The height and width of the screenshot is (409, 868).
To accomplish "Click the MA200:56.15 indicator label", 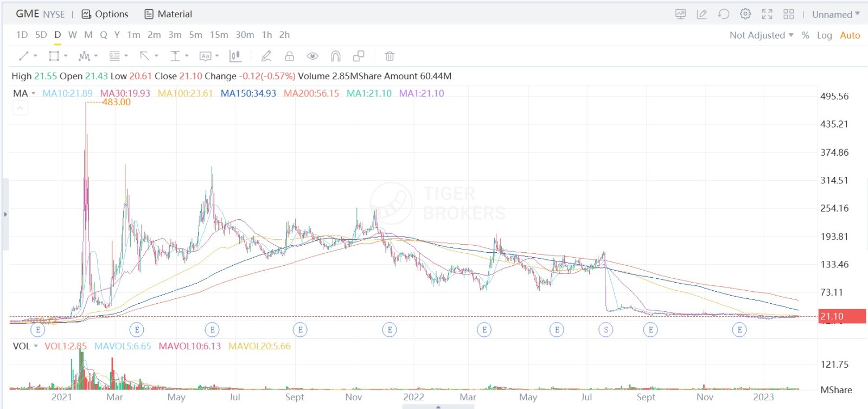I will click(x=311, y=93).
